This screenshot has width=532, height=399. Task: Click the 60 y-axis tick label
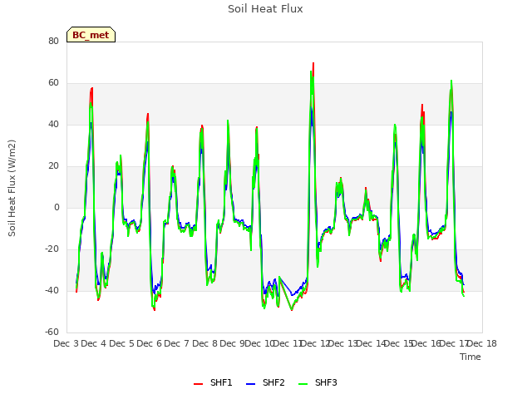(x=53, y=83)
